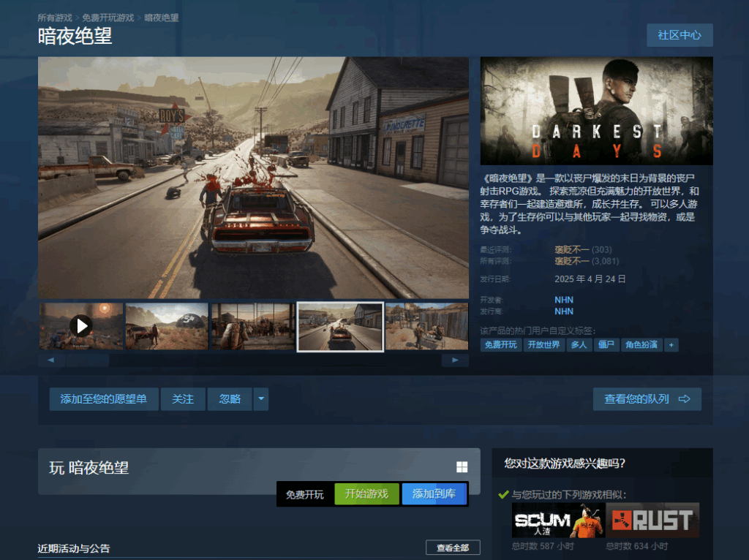Open the Darkest Days header image
This screenshot has width=749, height=560.
pyautogui.click(x=597, y=111)
